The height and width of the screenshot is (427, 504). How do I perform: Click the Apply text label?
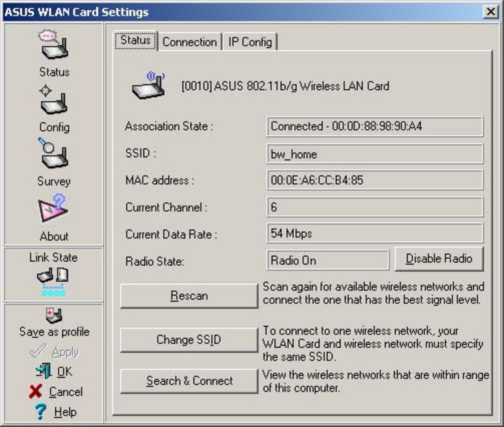click(65, 352)
